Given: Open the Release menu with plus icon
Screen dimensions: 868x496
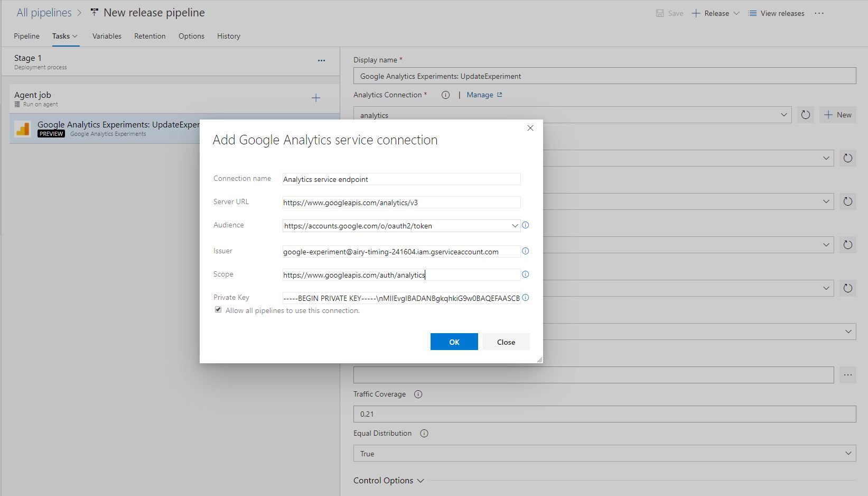Looking at the screenshot, I should pos(715,13).
